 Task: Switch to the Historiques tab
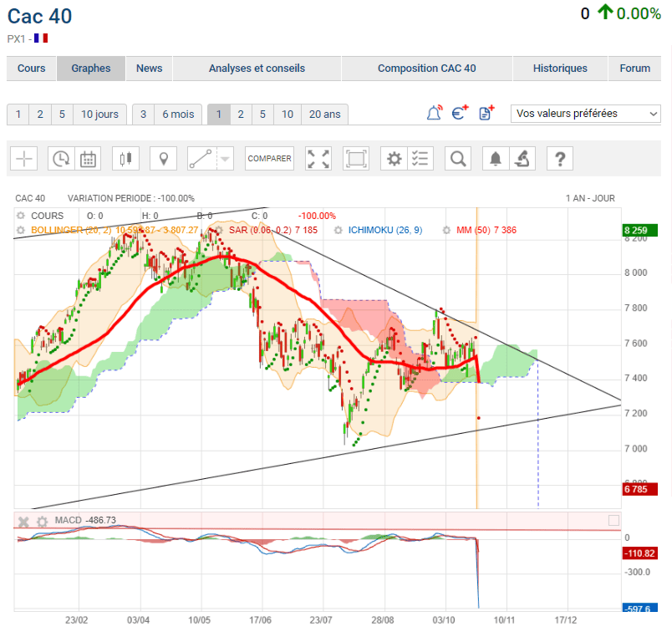tap(560, 69)
